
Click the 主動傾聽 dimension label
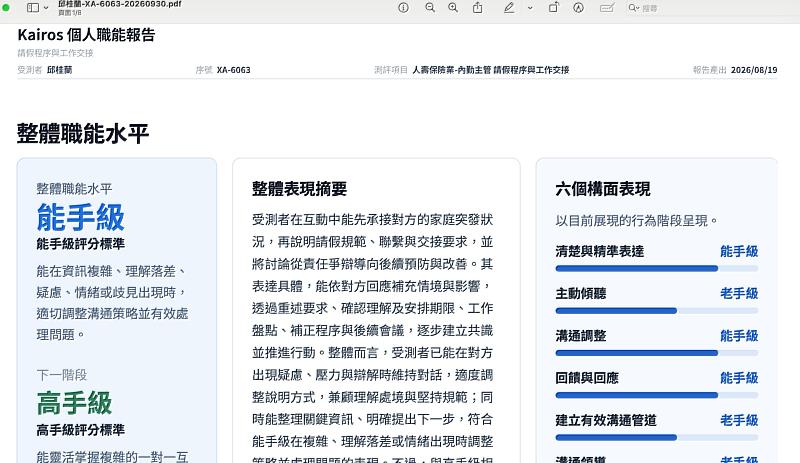click(581, 294)
